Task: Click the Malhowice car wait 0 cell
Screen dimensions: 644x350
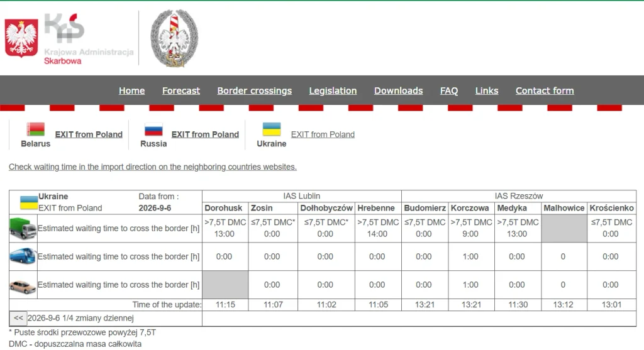Action: pos(563,285)
